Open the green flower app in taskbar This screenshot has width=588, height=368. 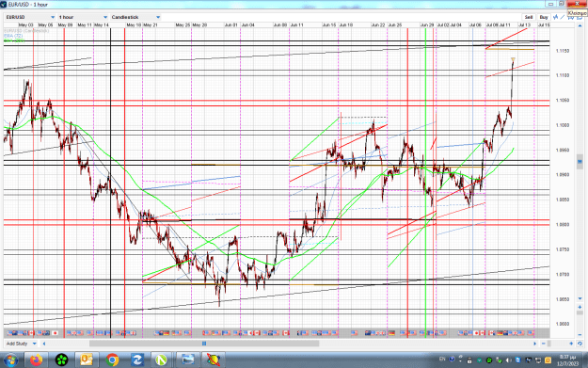(x=61, y=360)
